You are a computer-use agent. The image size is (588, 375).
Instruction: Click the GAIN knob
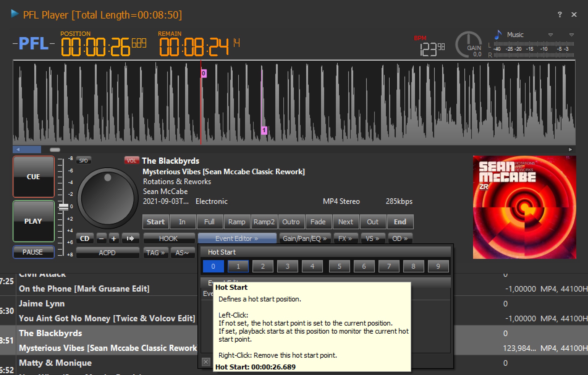coord(468,44)
